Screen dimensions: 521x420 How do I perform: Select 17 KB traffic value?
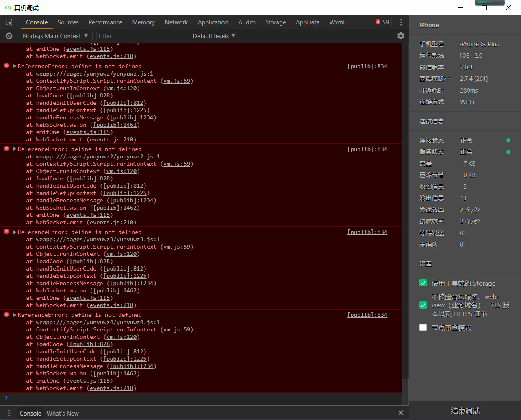point(468,163)
